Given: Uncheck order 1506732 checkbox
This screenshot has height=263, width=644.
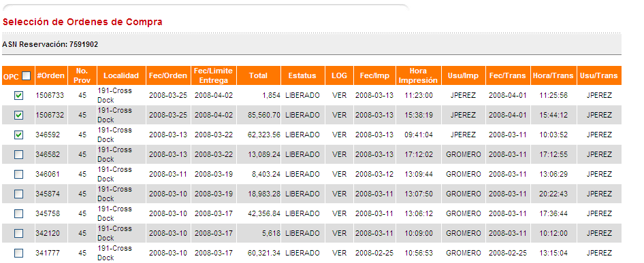Looking at the screenshot, I should pos(18,116).
